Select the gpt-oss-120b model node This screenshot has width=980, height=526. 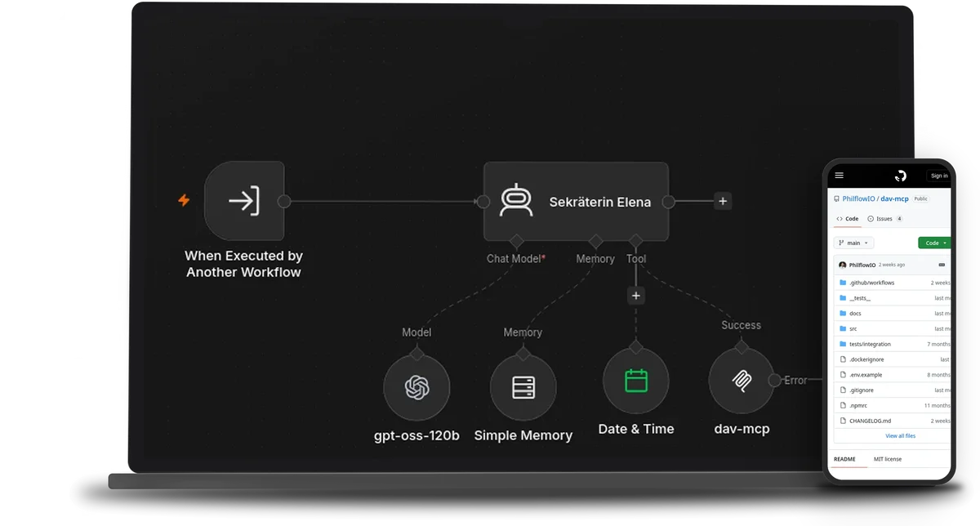pos(416,387)
